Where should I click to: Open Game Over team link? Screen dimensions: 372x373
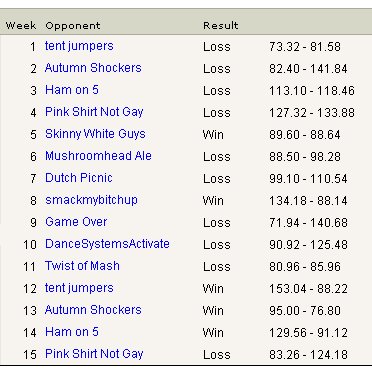76,222
